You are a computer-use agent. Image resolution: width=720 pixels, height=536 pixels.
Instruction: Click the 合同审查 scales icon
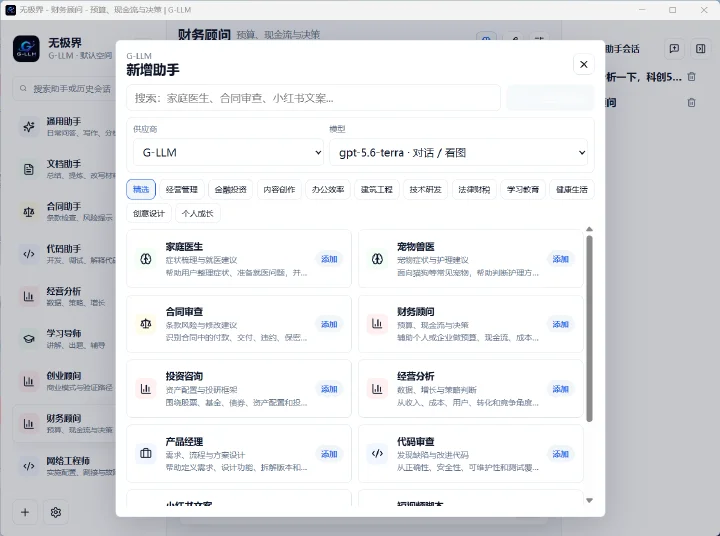click(146, 324)
